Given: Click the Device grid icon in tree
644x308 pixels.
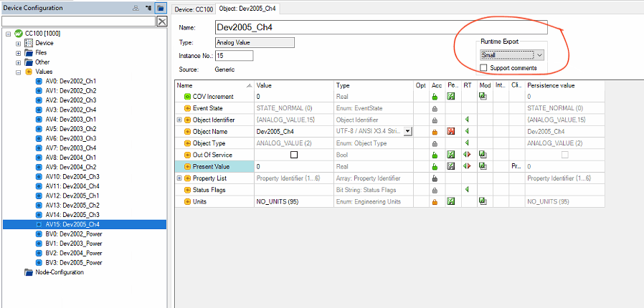Looking at the screenshot, I should click(29, 43).
